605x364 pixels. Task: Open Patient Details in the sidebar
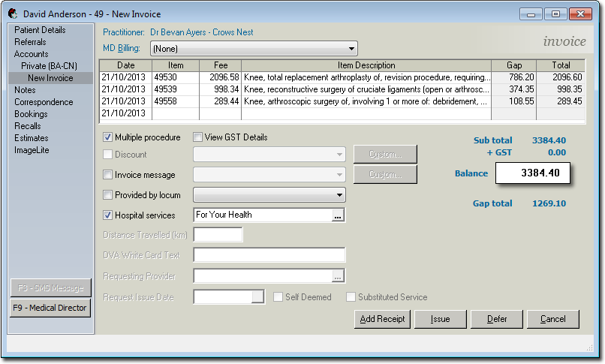click(40, 30)
